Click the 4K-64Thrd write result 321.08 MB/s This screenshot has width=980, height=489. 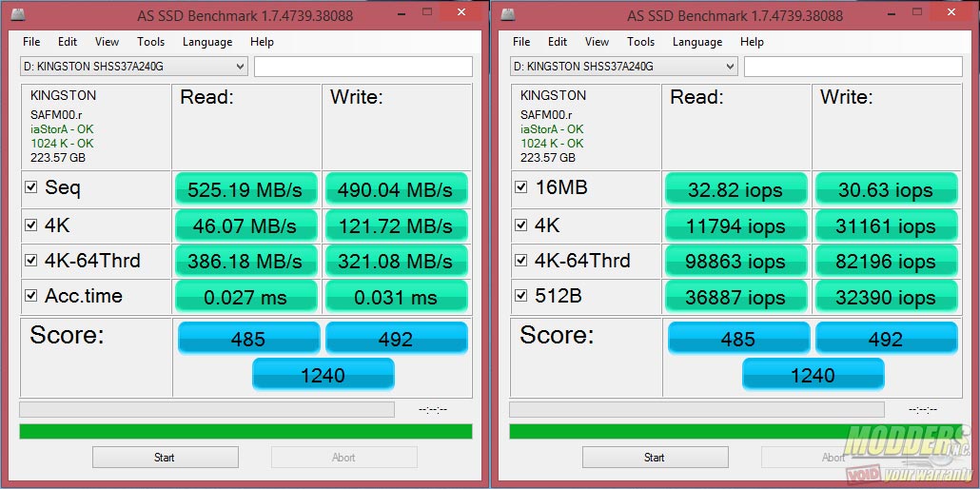point(396,261)
